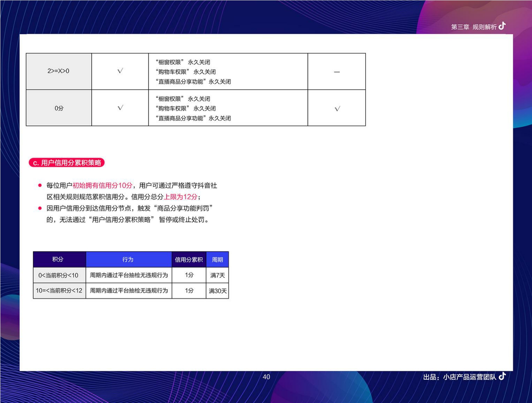The width and height of the screenshot is (532, 403).
Task: Click the red text 初始拥有信用分10分
Action: (102, 185)
